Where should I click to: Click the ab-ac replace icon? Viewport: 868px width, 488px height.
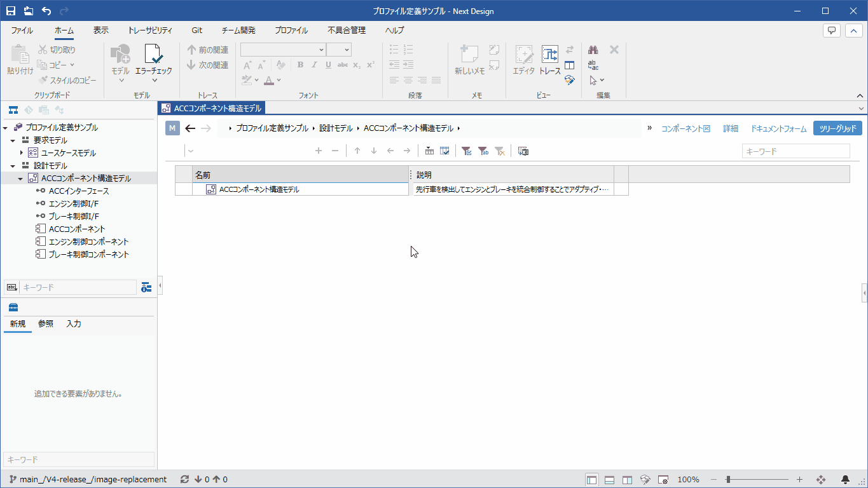pyautogui.click(x=593, y=65)
